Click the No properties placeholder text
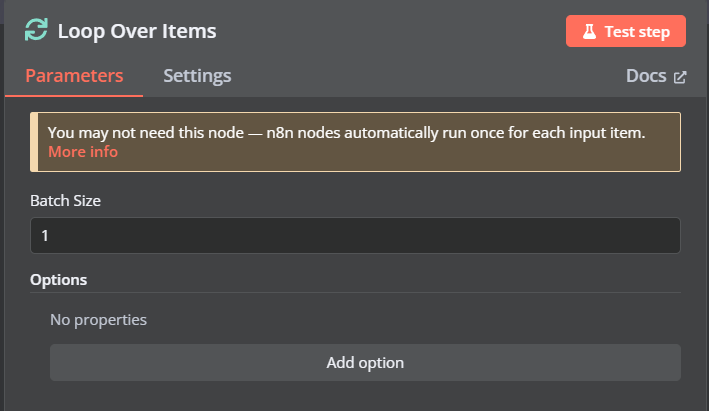 [x=99, y=320]
